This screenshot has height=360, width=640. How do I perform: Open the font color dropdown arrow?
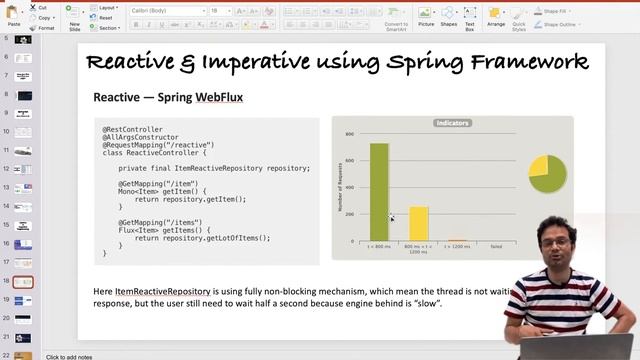272,25
